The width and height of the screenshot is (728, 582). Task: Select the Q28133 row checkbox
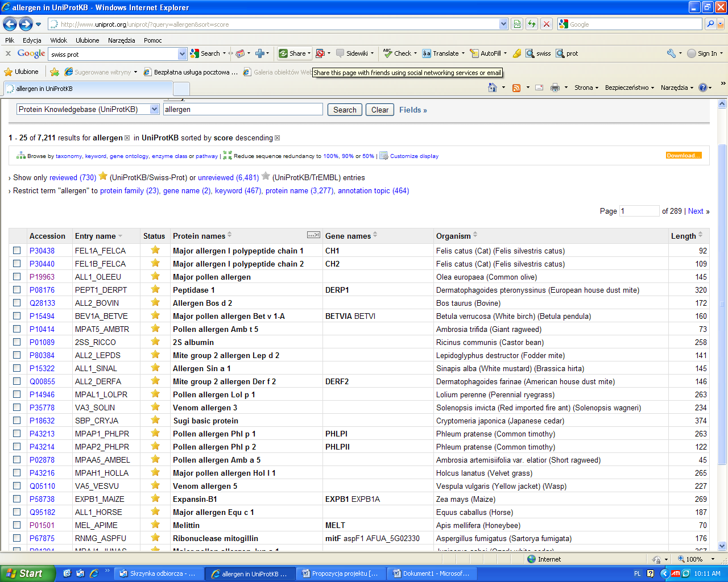pos(17,303)
